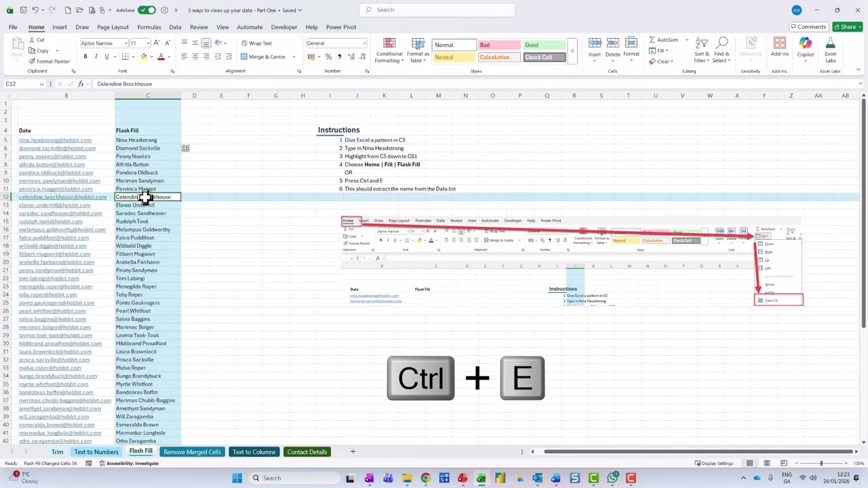The image size is (868, 488).
Task: Open the Remove Merged Cells sheet tab
Action: click(x=192, y=451)
